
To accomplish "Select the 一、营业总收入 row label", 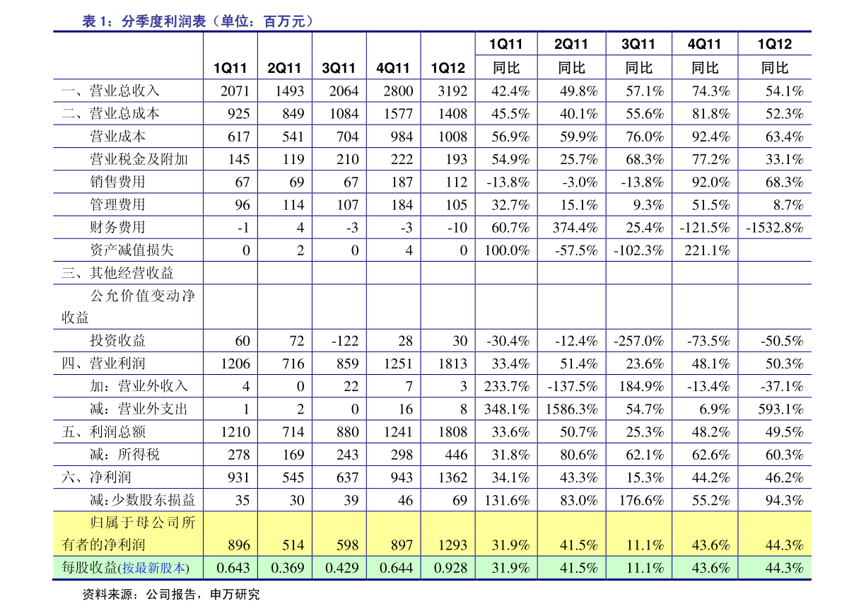I will tap(110, 91).
